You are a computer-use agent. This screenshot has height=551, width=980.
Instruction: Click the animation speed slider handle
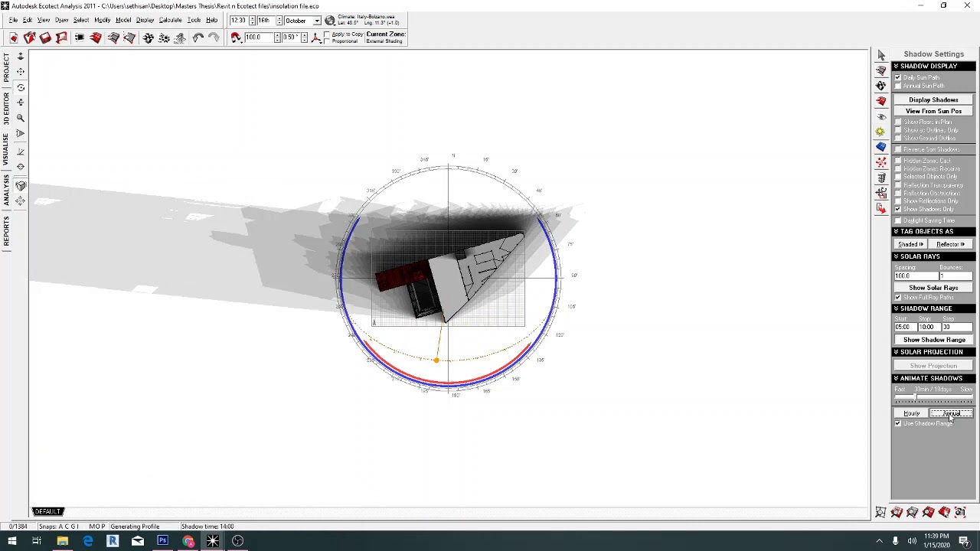point(915,397)
